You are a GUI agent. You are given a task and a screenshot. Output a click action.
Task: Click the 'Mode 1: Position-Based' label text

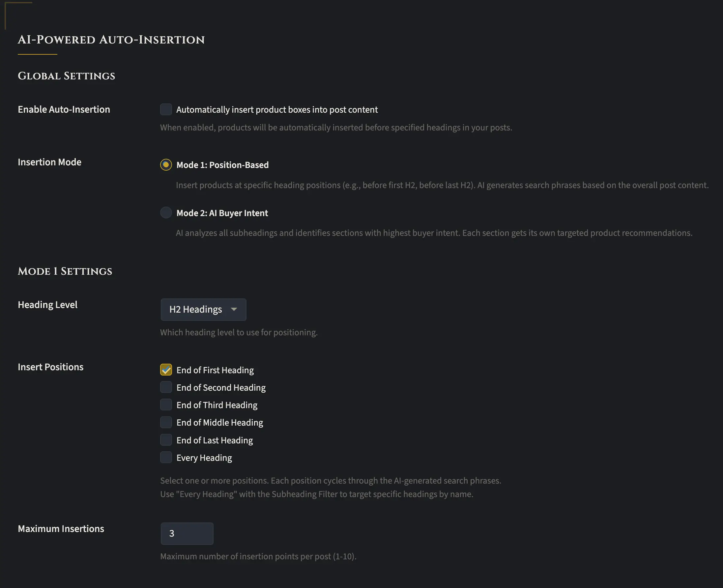[x=222, y=165]
